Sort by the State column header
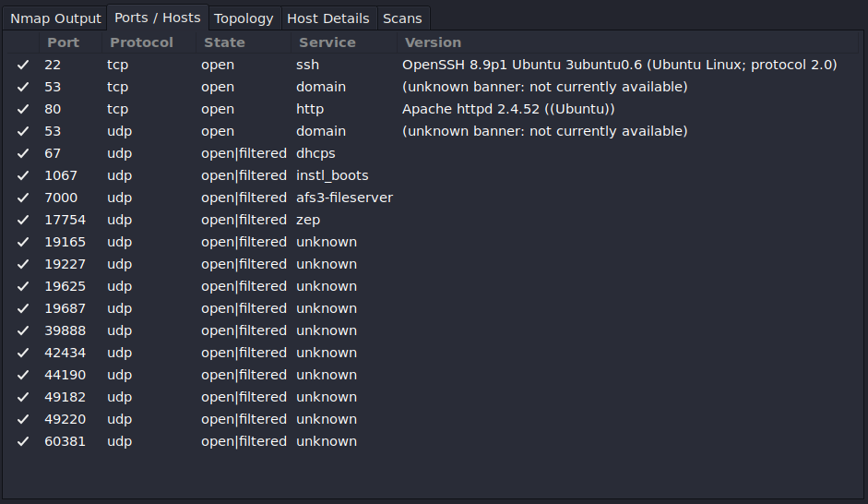This screenshot has height=504, width=868. click(224, 42)
